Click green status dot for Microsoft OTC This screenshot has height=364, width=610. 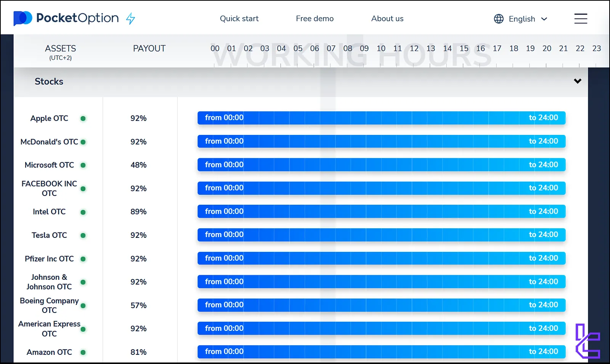click(83, 165)
